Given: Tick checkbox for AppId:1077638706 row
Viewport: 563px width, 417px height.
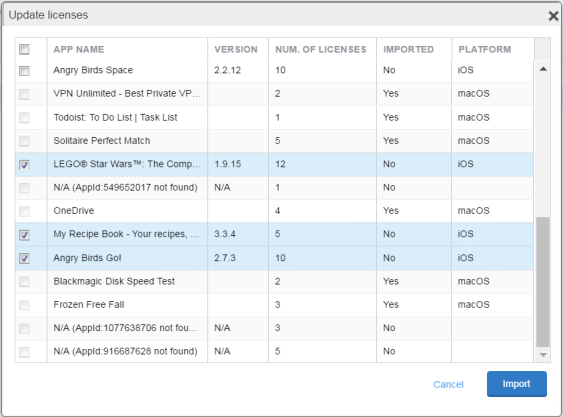Looking at the screenshot, I should [24, 328].
